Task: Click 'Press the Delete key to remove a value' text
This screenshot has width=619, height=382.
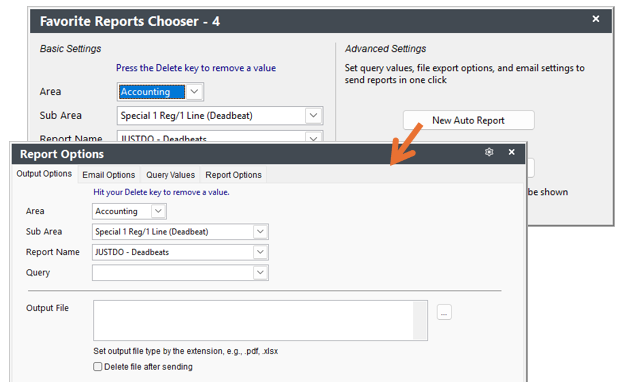Action: click(196, 68)
